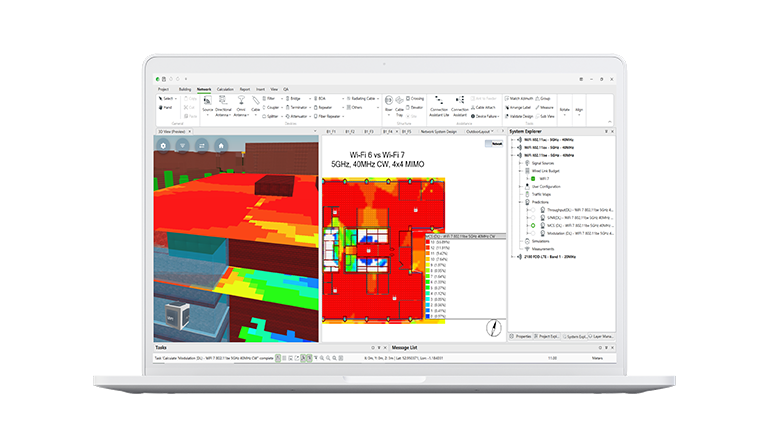Open the Report ribbon tab
The image size is (768, 446).
point(245,90)
